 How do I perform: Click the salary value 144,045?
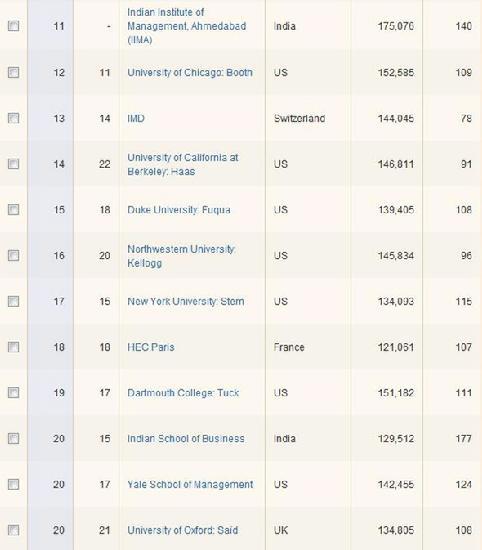pos(396,118)
